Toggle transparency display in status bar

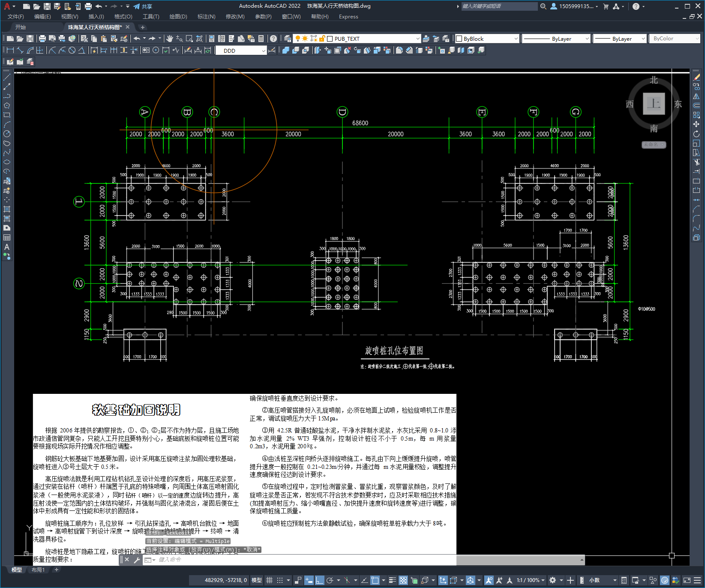tap(403, 580)
